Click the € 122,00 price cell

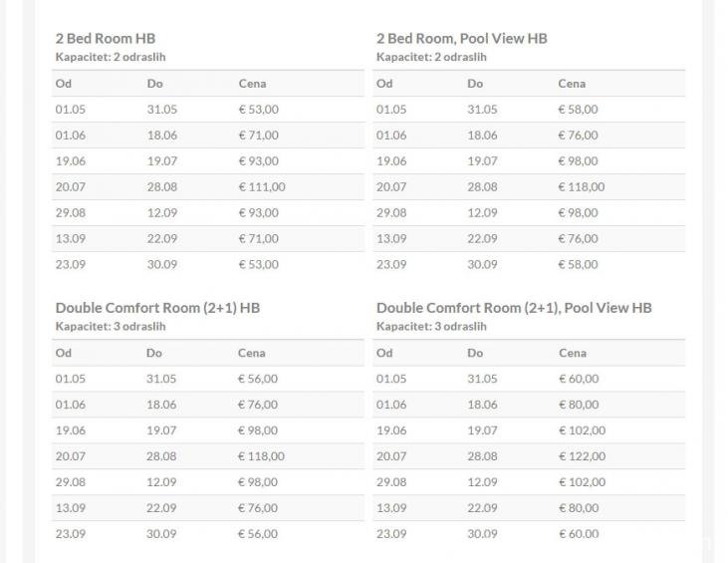coord(582,455)
